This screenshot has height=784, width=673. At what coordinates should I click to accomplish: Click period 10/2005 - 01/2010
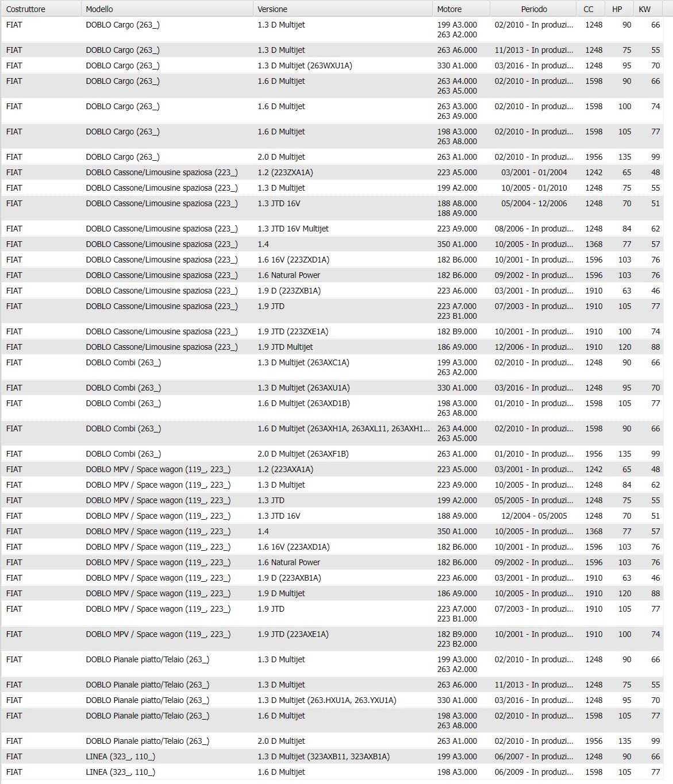coord(534,188)
